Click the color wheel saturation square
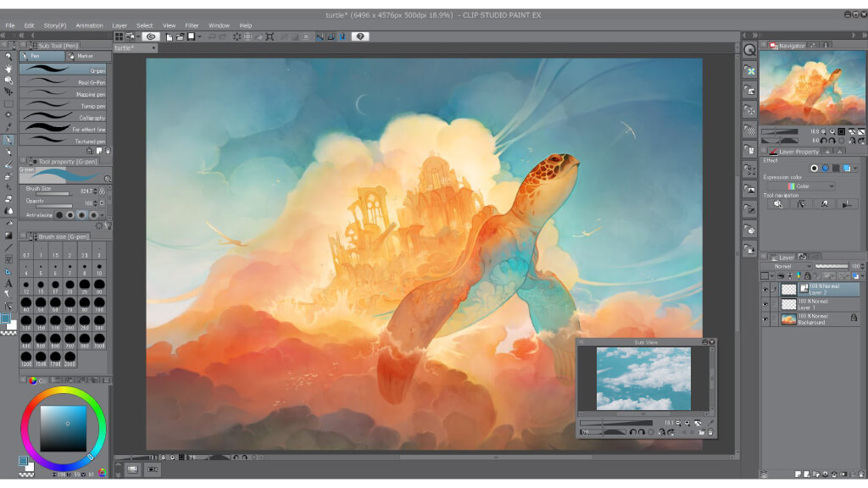Screen dimensions: 868x488 (64, 428)
